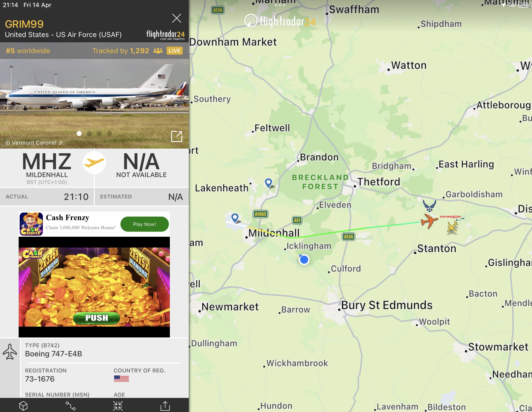Tap the collapse arrows icon in bottom bar
Screen dimensions: 532x412
pos(118,406)
